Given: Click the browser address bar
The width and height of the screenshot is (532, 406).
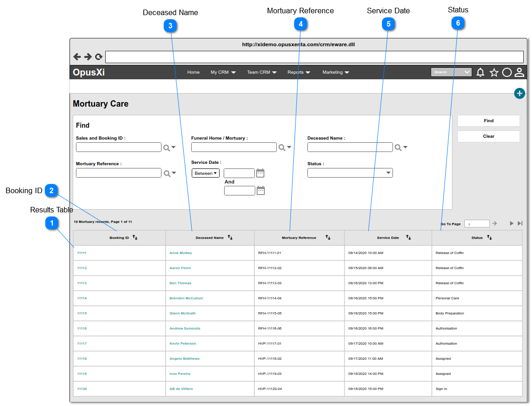Looking at the screenshot, I should [x=315, y=57].
